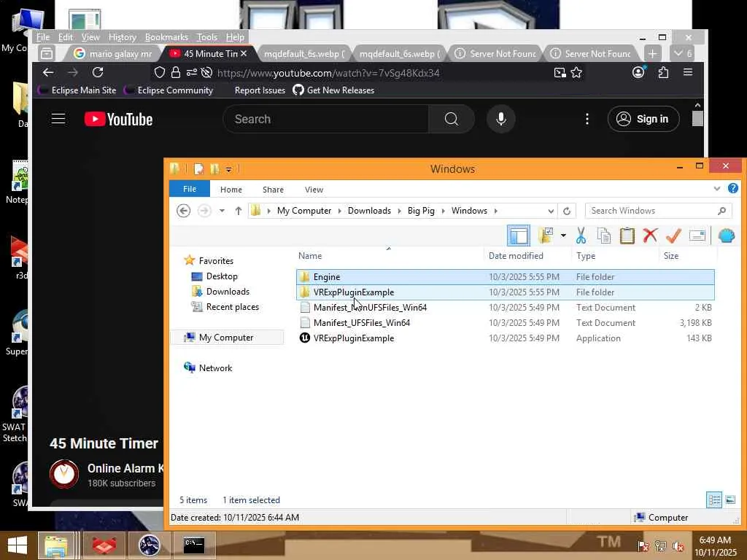Switch to the mario galaxy Google tab

113,54
